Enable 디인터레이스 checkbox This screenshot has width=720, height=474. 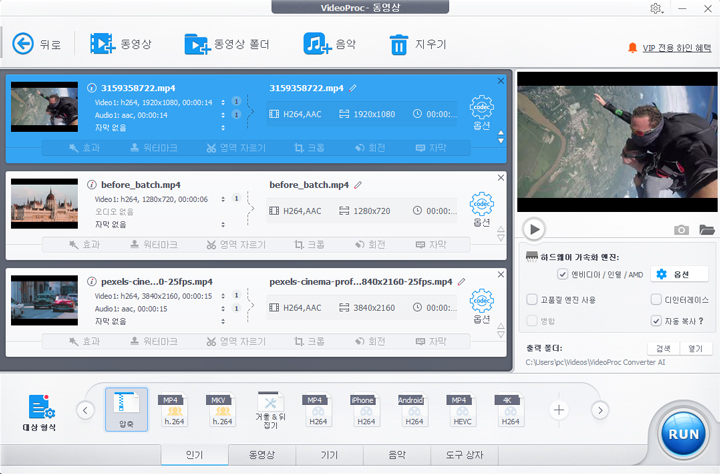click(656, 299)
